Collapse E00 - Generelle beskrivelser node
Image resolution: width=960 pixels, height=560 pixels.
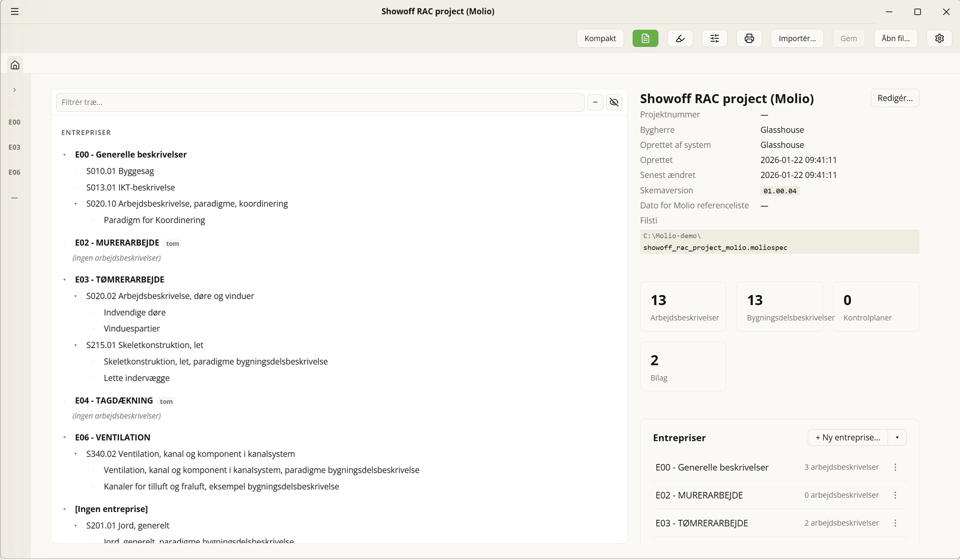(x=64, y=155)
